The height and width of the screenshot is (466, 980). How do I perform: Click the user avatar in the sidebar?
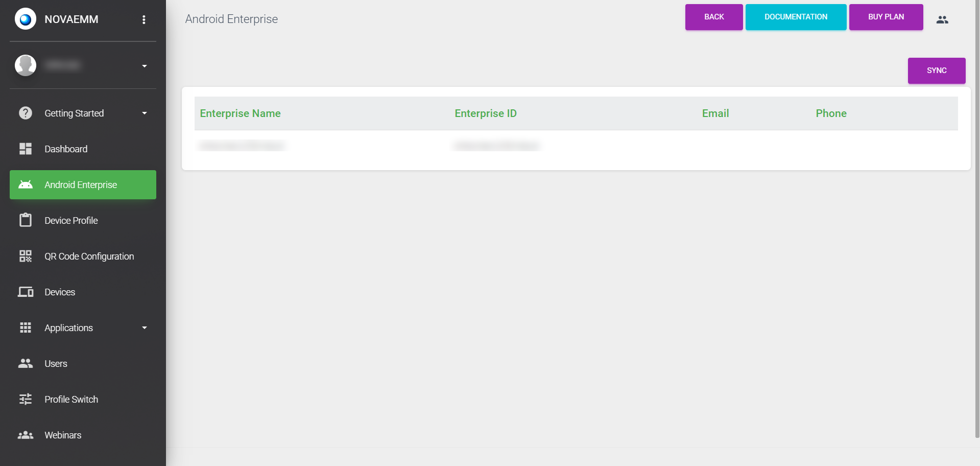pos(26,65)
